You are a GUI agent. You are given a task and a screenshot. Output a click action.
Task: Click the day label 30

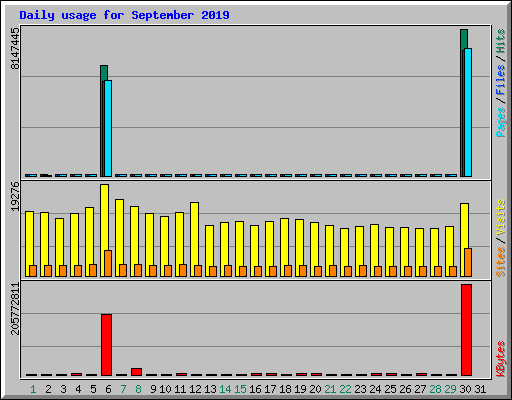(x=465, y=389)
